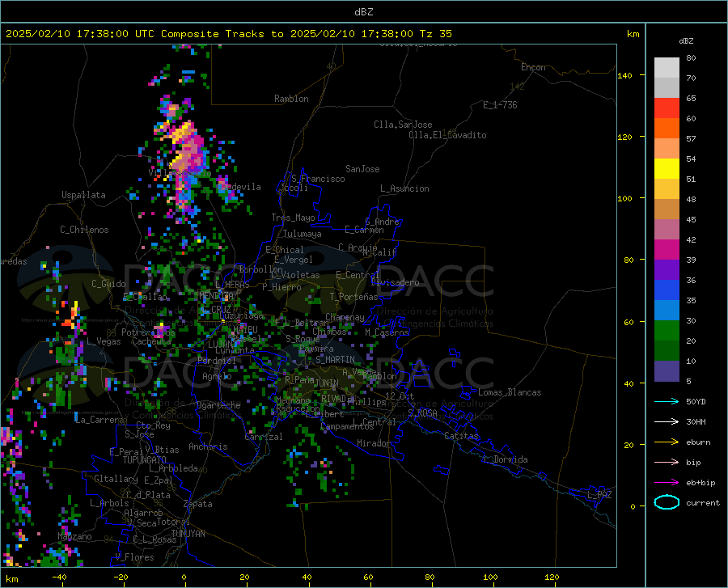Pick the purple swatch between 39 and 36

[667, 270]
